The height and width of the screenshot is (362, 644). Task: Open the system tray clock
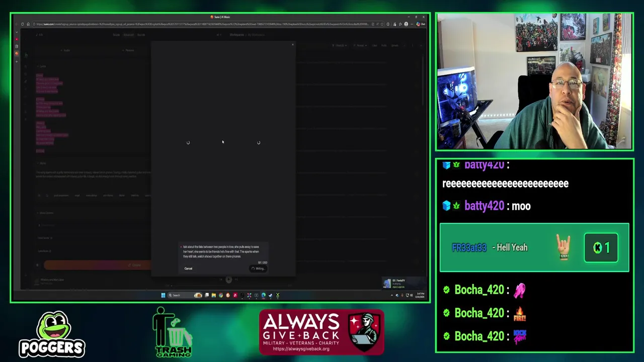click(x=420, y=296)
